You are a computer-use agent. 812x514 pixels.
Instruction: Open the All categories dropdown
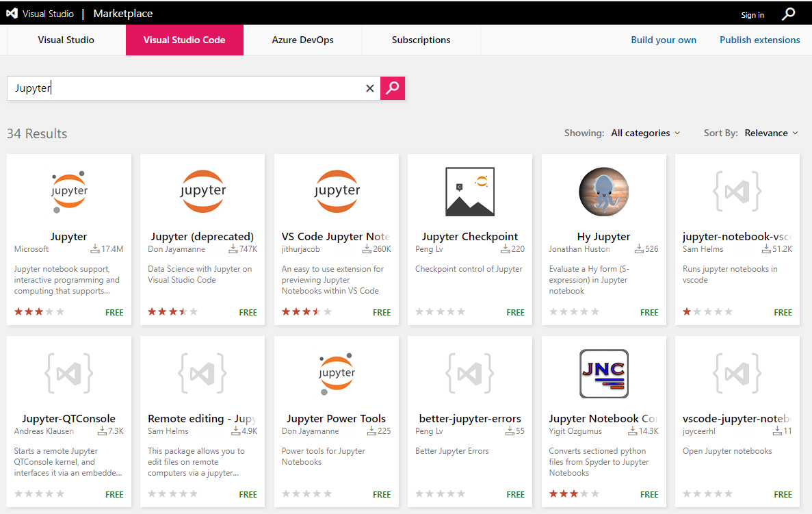(x=646, y=133)
